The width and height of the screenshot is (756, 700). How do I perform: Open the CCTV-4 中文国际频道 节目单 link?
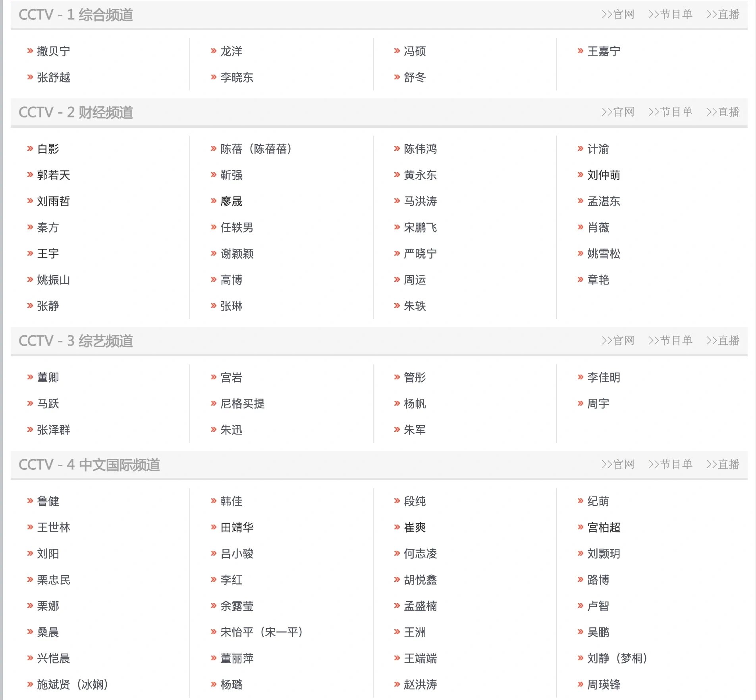tap(670, 465)
